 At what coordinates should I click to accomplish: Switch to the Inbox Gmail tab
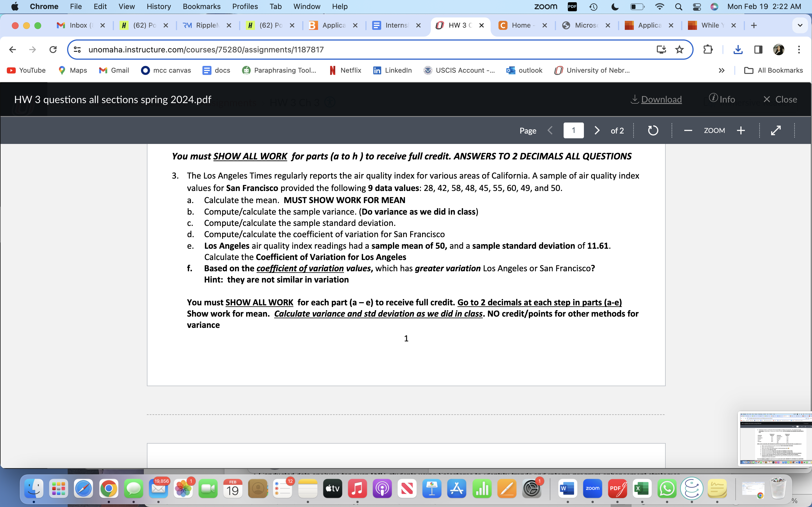point(77,25)
